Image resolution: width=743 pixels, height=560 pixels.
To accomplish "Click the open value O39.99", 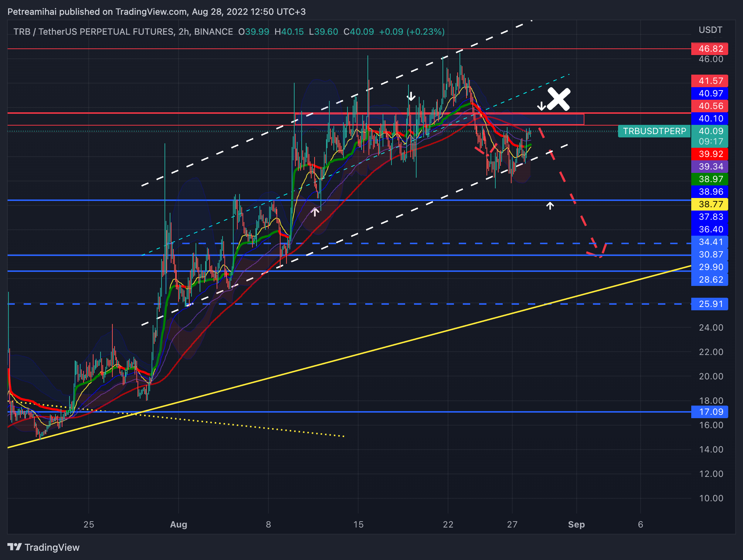I will (254, 32).
